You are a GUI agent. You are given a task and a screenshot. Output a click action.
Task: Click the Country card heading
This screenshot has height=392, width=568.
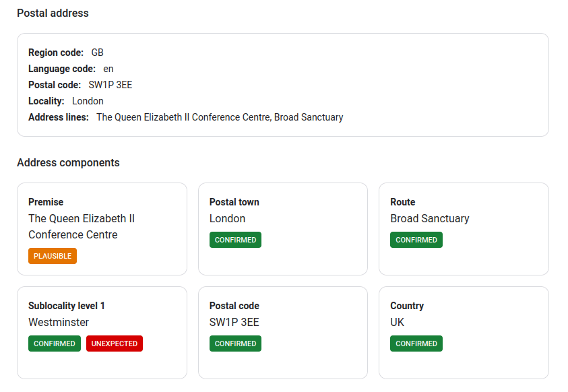[407, 306]
